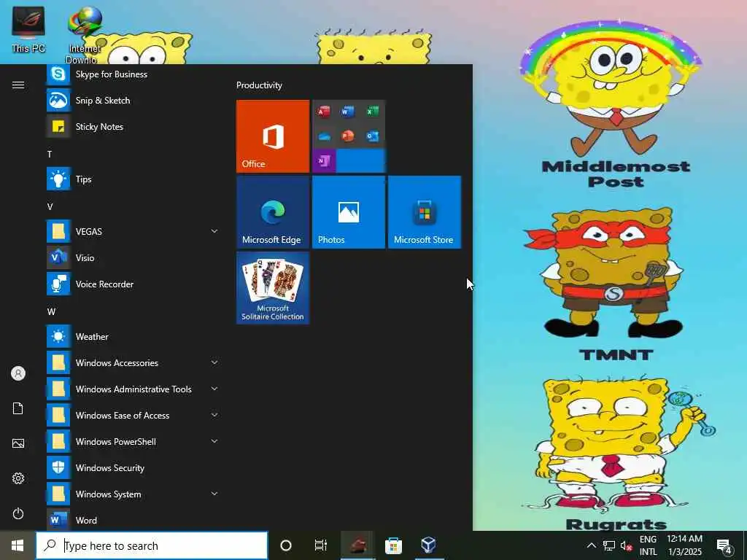
Task: Click the Access icon in Office tile group
Action: point(324,112)
